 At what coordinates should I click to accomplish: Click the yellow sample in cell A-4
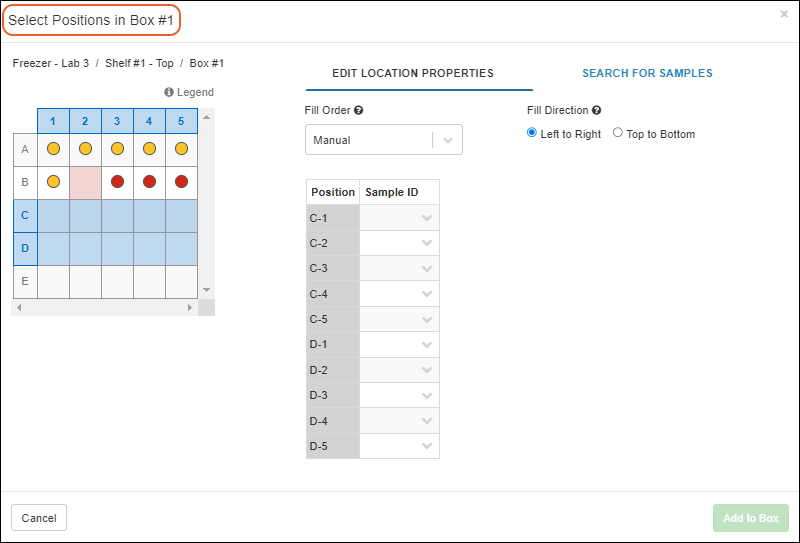(x=149, y=149)
